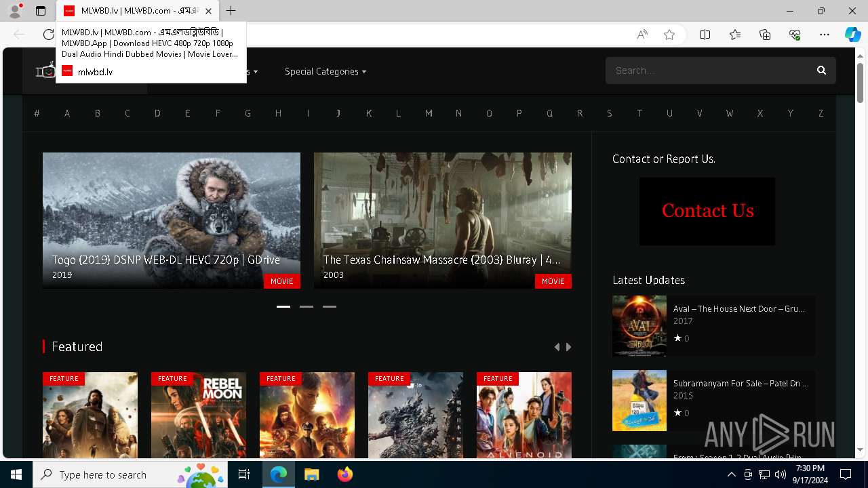868x488 pixels.
Task: Launch Firefox from taskbar
Action: 344,474
